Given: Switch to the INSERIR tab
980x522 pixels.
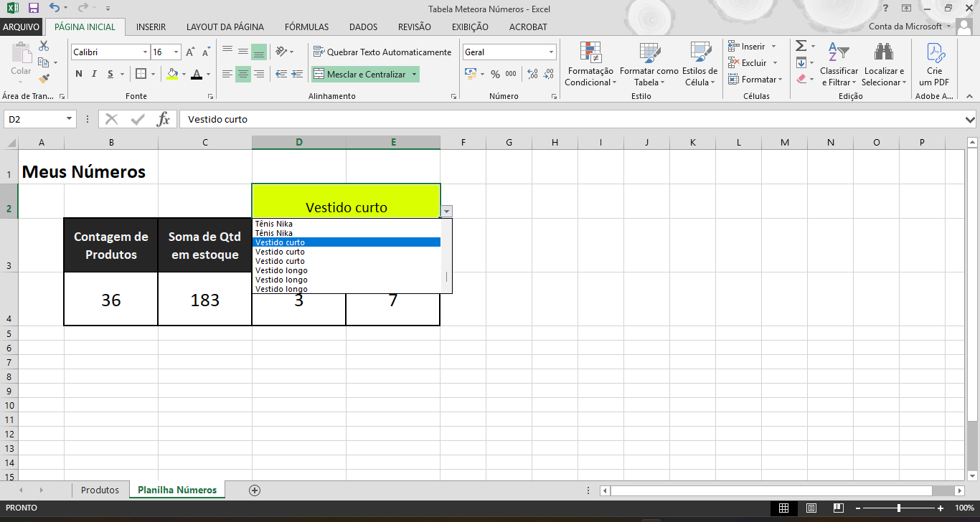Looking at the screenshot, I should point(151,27).
